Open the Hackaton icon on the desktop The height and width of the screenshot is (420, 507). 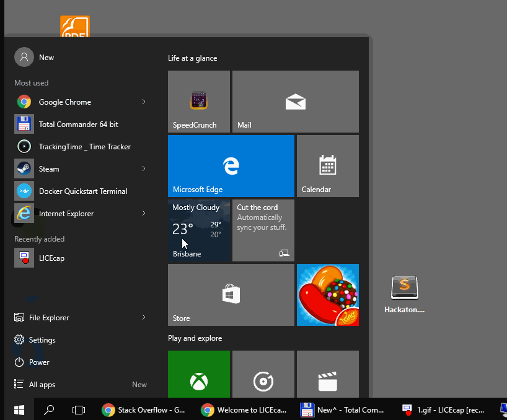[404, 287]
